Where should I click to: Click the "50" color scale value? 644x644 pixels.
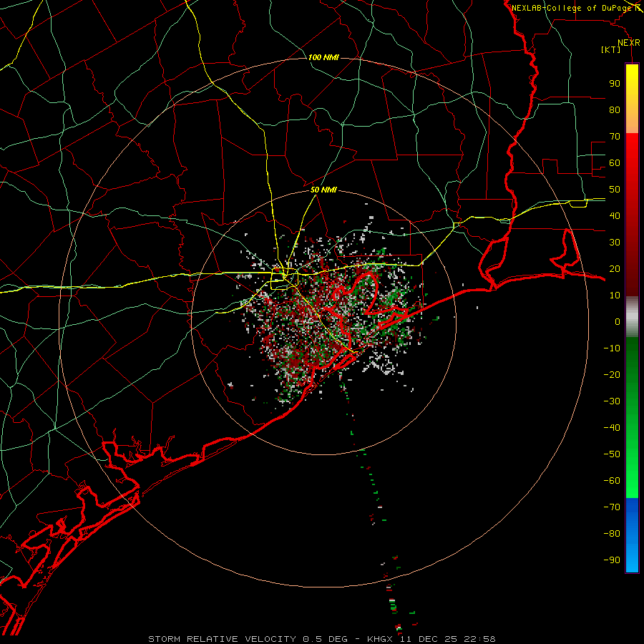coord(615,190)
